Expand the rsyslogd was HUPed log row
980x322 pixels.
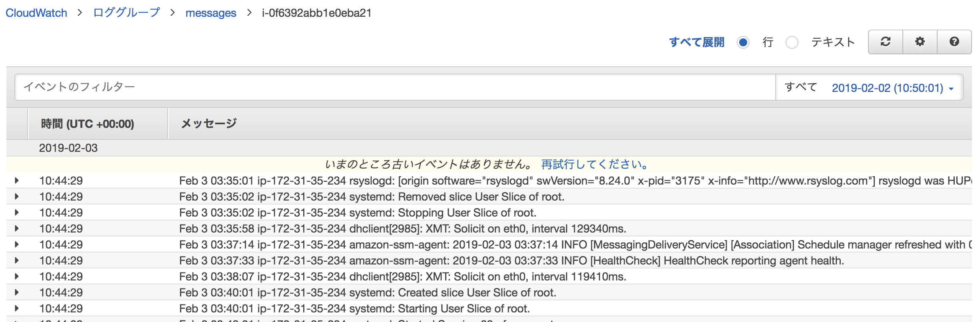pyautogui.click(x=17, y=181)
